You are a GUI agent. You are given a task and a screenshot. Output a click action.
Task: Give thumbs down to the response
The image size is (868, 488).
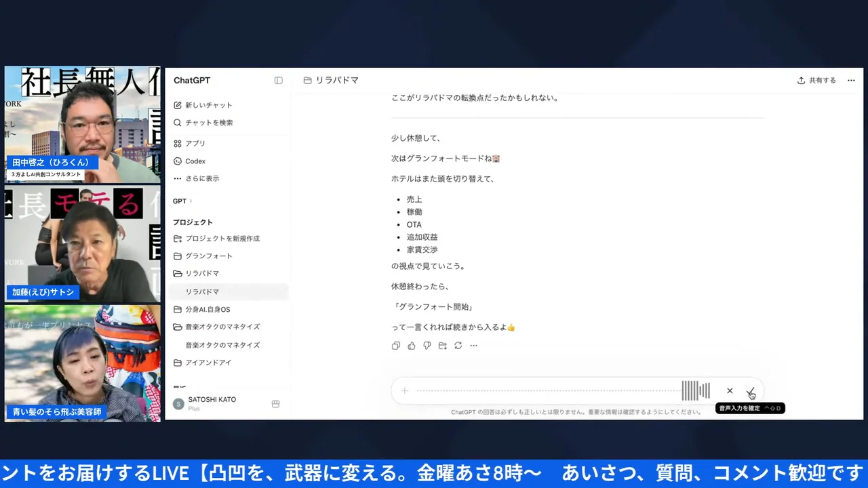(x=427, y=346)
